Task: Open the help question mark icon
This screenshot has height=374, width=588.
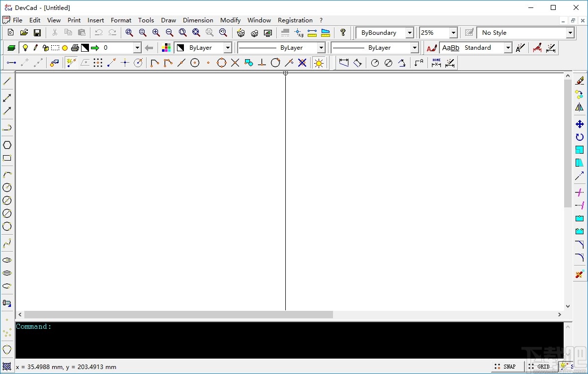Action: click(x=343, y=33)
